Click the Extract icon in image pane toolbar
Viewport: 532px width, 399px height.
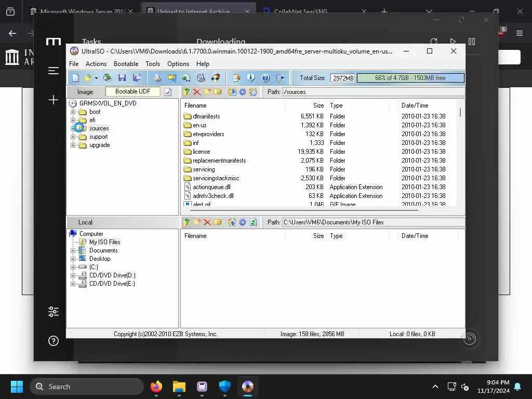click(232, 92)
